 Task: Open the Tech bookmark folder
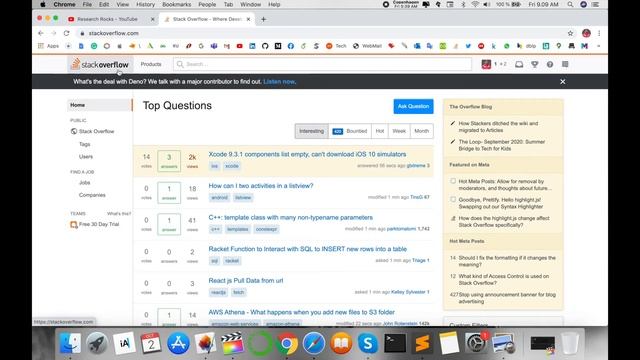[336, 46]
